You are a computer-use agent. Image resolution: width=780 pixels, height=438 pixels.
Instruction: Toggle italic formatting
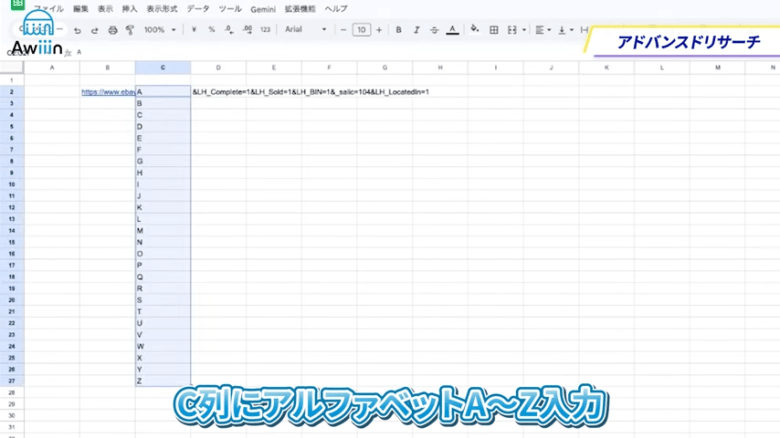416,30
